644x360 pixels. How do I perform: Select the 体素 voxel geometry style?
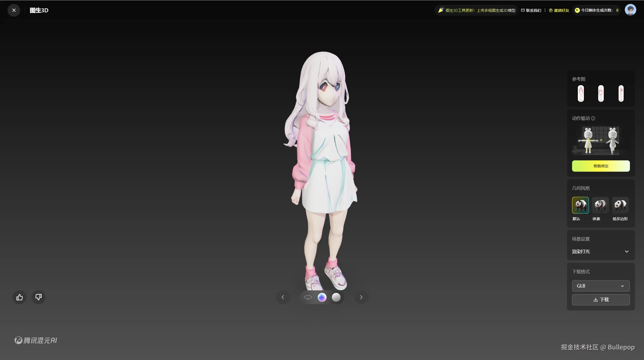point(600,205)
